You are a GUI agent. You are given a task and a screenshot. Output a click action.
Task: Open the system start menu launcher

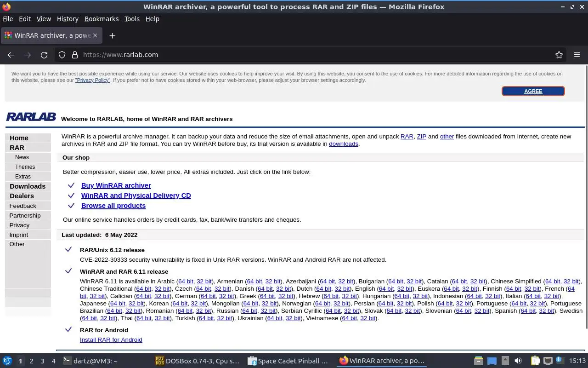[7, 361]
